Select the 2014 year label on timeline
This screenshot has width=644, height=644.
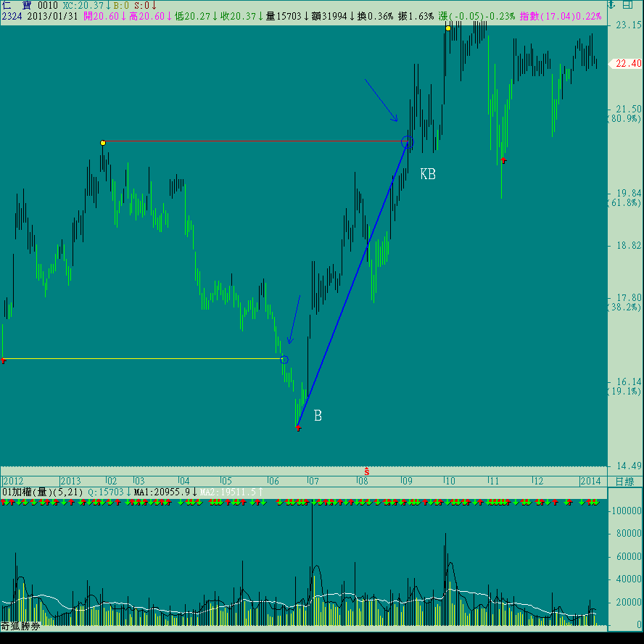click(x=590, y=482)
